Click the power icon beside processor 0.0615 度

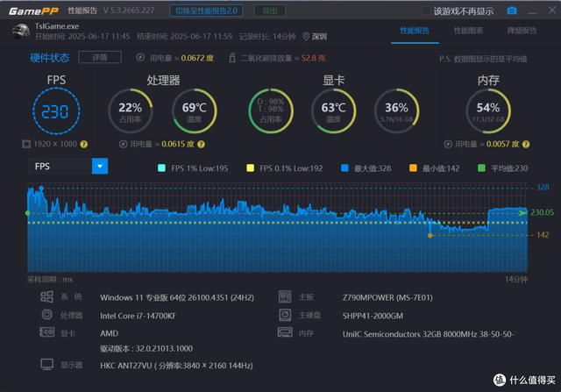click(x=123, y=145)
